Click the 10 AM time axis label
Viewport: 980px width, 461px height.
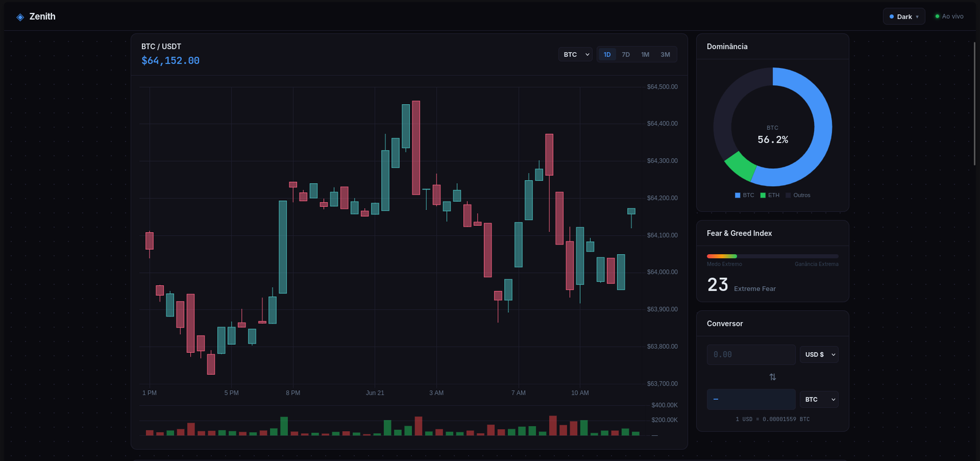[580, 393]
